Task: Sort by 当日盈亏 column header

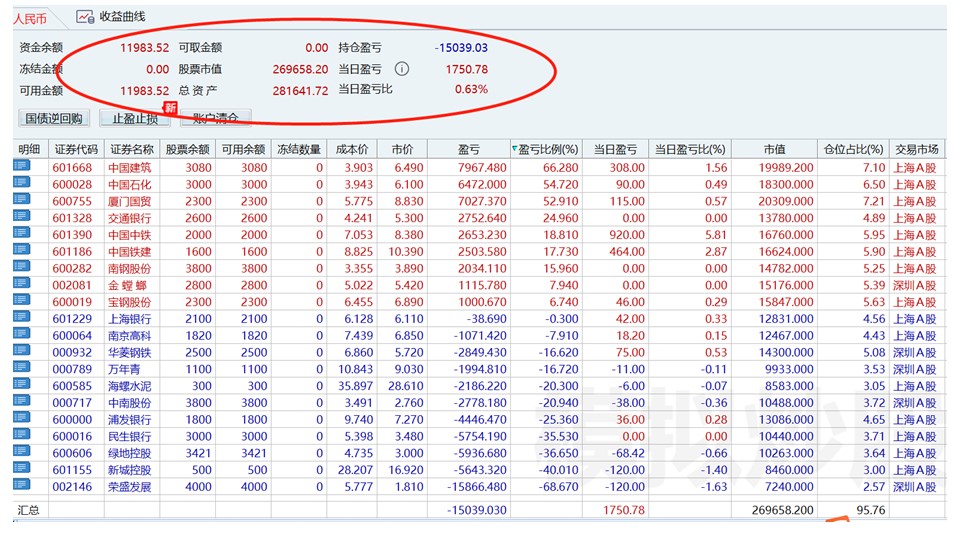Action: click(615, 149)
